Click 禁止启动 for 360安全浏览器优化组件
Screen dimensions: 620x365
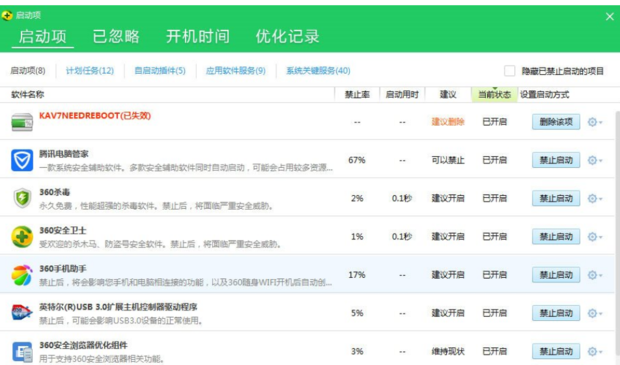coord(556,351)
